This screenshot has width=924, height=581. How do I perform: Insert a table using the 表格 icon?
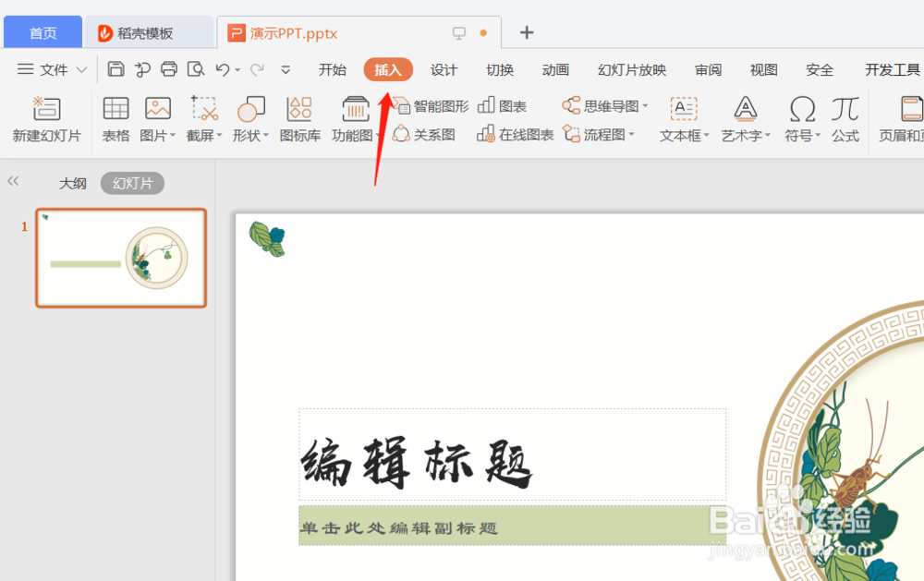pos(115,117)
